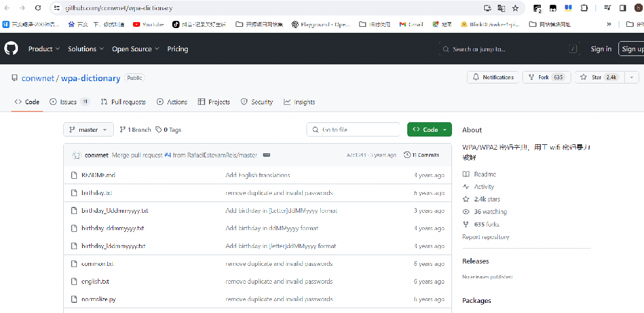Open the YouTube bookmark
The image size is (644, 313).
click(x=148, y=24)
